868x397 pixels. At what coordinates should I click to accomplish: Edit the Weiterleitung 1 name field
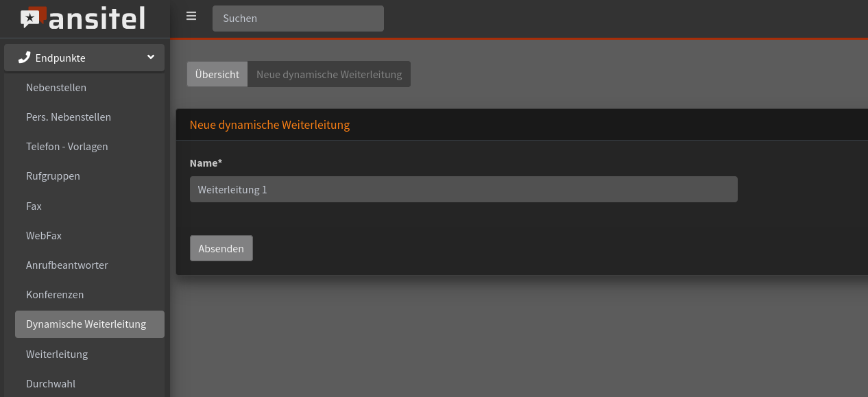(463, 189)
